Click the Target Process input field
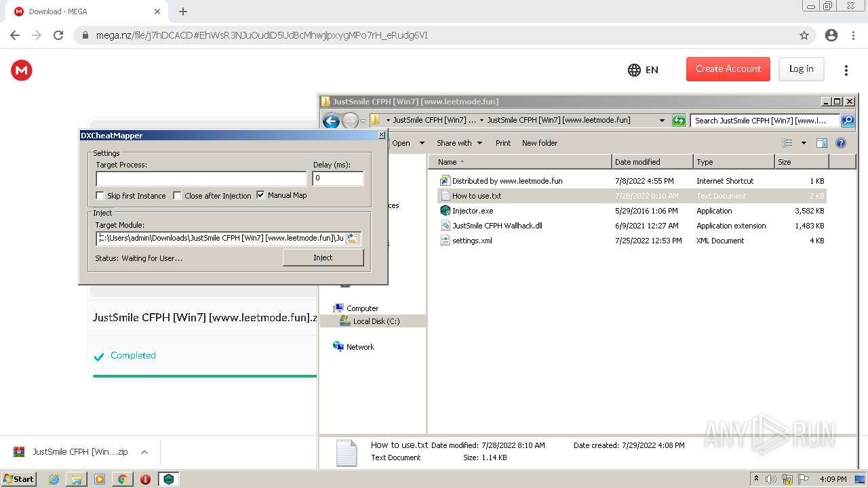The height and width of the screenshot is (488, 868). (201, 179)
